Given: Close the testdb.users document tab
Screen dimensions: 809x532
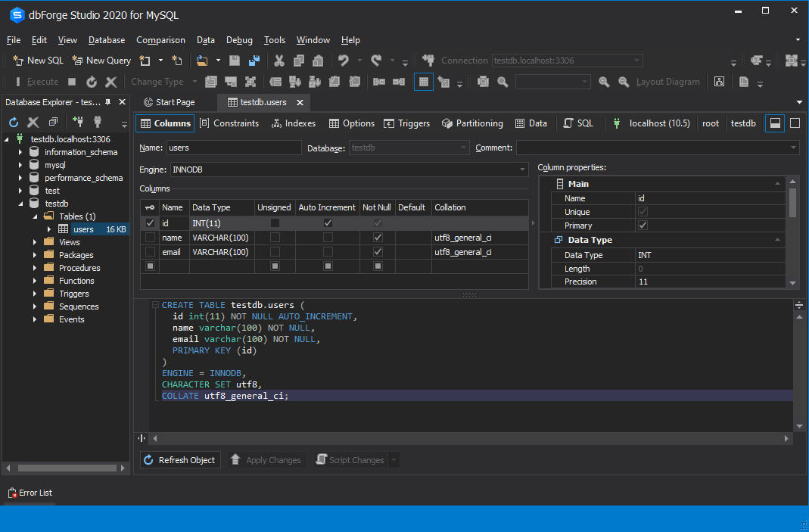Looking at the screenshot, I should tap(300, 102).
